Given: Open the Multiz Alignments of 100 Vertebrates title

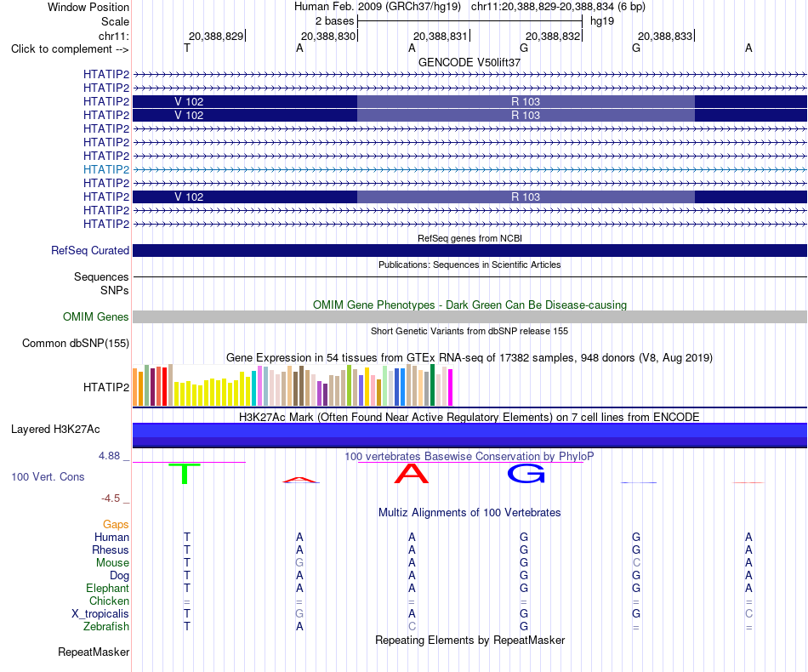Looking at the screenshot, I should tap(469, 512).
